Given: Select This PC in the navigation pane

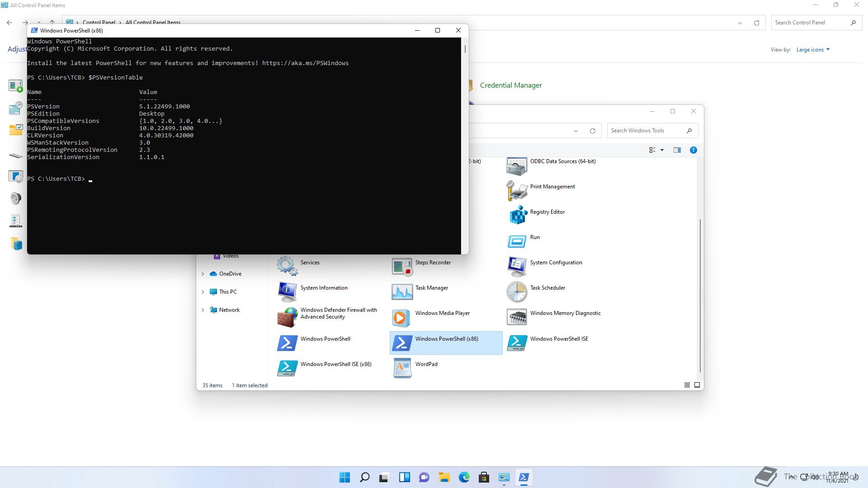Looking at the screenshot, I should (x=228, y=292).
